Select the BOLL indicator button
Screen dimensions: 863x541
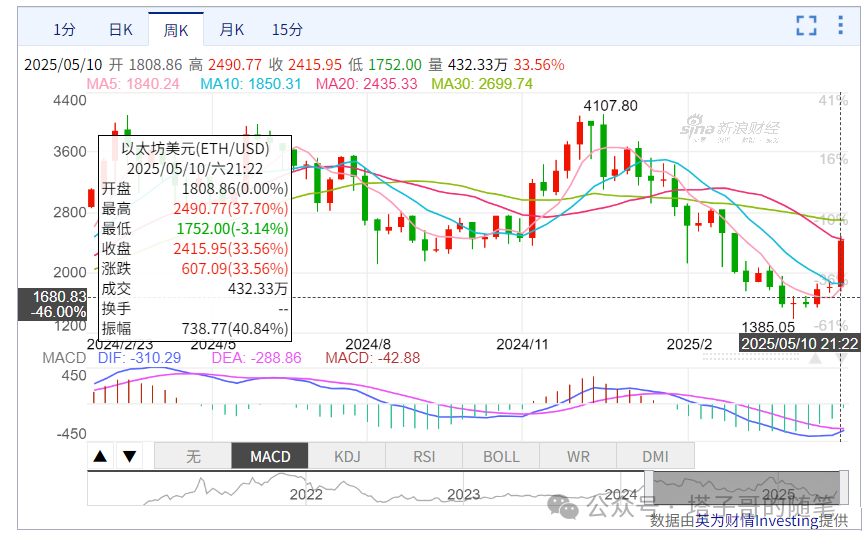[x=501, y=456]
